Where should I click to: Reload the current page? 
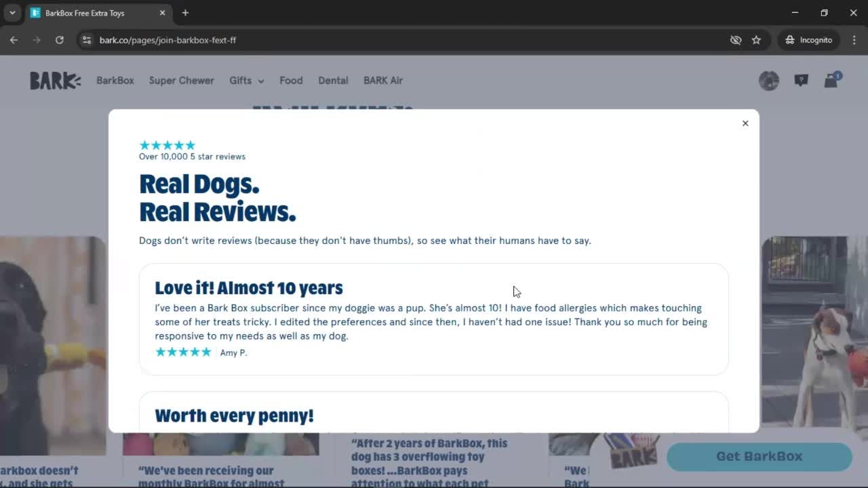(x=60, y=40)
